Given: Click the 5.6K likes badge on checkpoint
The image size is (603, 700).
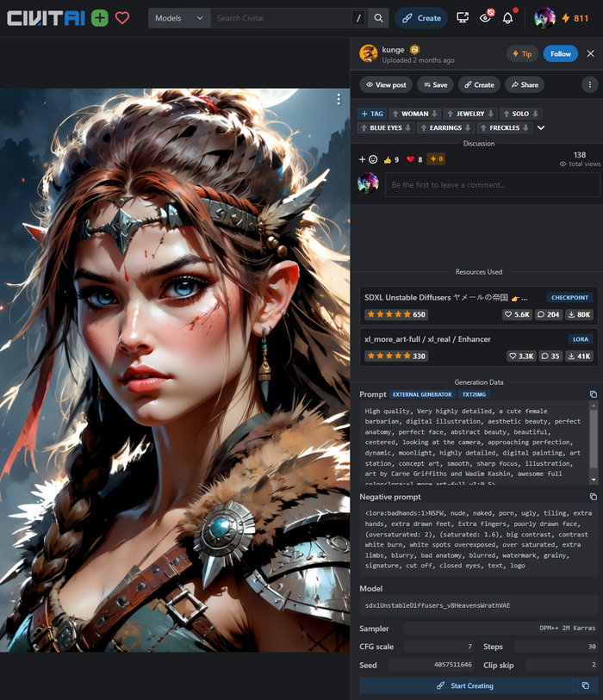Looking at the screenshot, I should (517, 314).
